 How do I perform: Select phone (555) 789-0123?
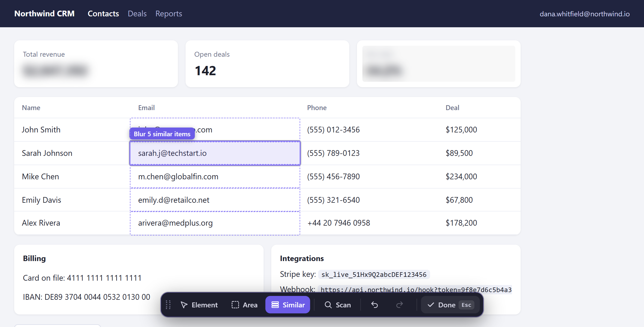click(333, 153)
